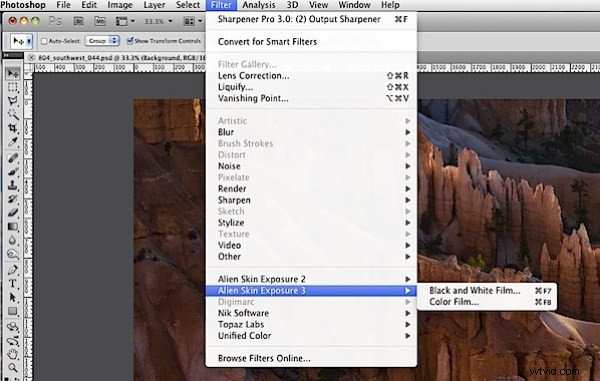
Task: Select the Move tool in the toolbox
Action: point(13,73)
